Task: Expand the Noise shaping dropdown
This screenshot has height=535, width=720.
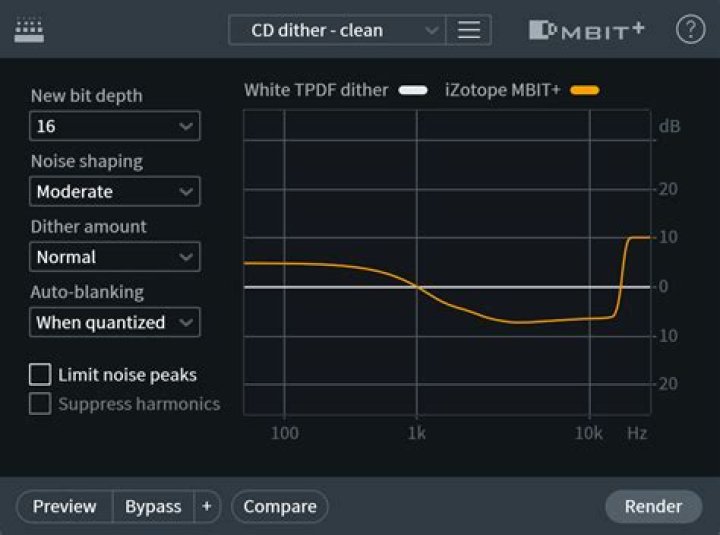Action: click(x=114, y=191)
